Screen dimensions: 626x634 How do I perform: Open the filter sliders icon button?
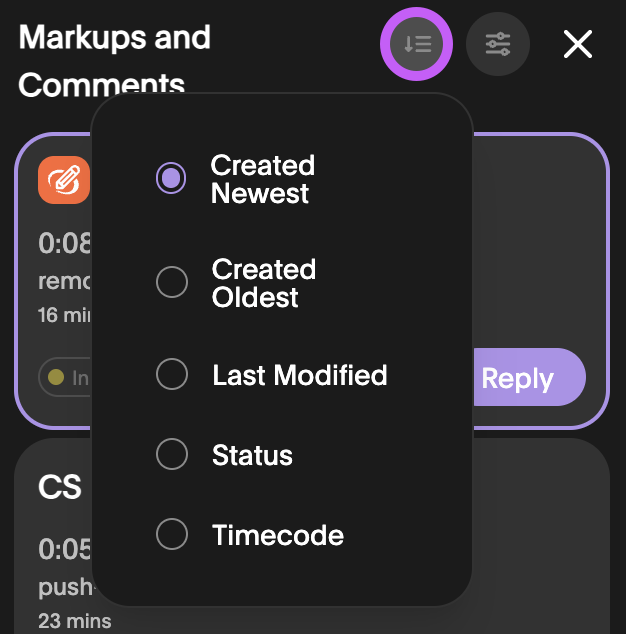point(498,44)
